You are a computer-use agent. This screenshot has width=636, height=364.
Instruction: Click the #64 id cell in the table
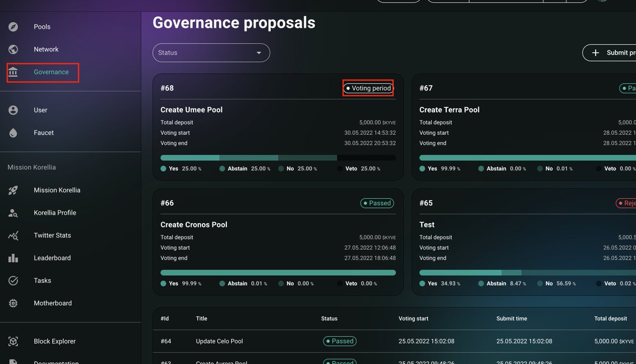(166, 341)
